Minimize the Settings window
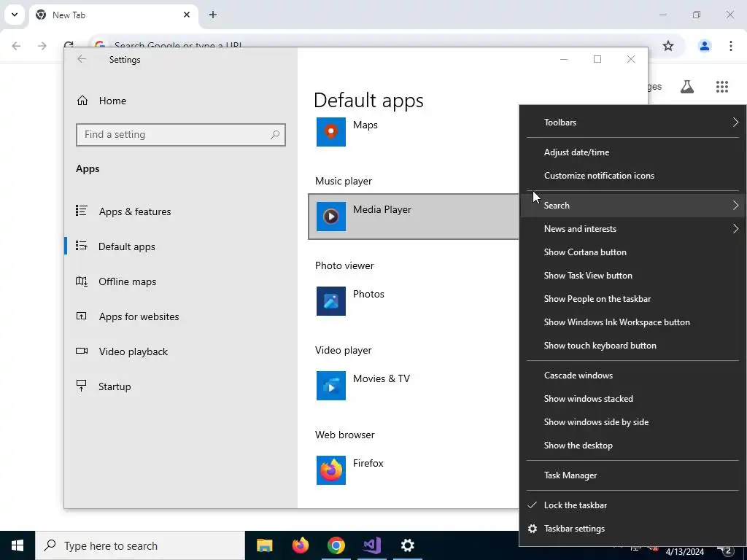This screenshot has height=560, width=747. [564, 59]
